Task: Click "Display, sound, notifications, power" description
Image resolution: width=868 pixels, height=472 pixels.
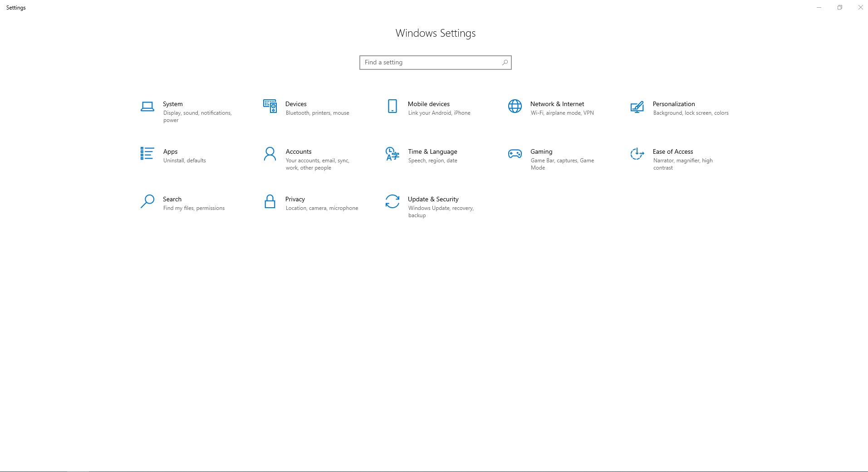Action: (x=197, y=117)
